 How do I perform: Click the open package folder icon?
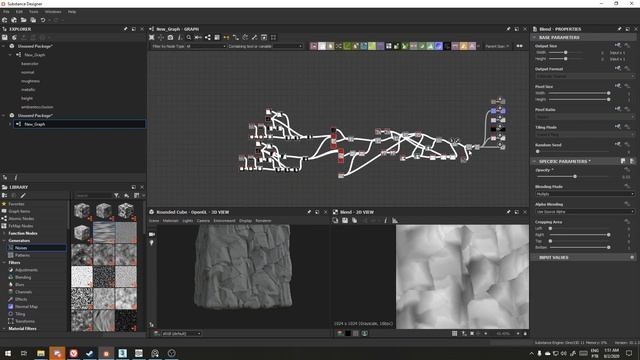coord(24,20)
